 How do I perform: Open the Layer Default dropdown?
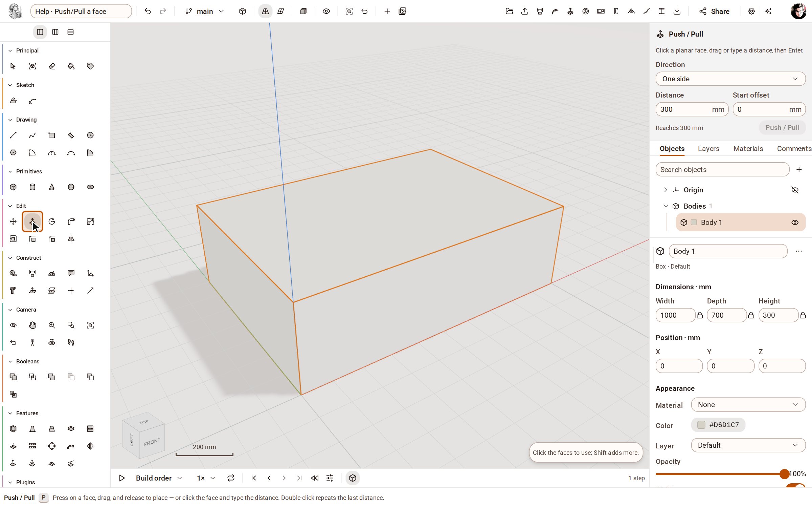pyautogui.click(x=748, y=445)
